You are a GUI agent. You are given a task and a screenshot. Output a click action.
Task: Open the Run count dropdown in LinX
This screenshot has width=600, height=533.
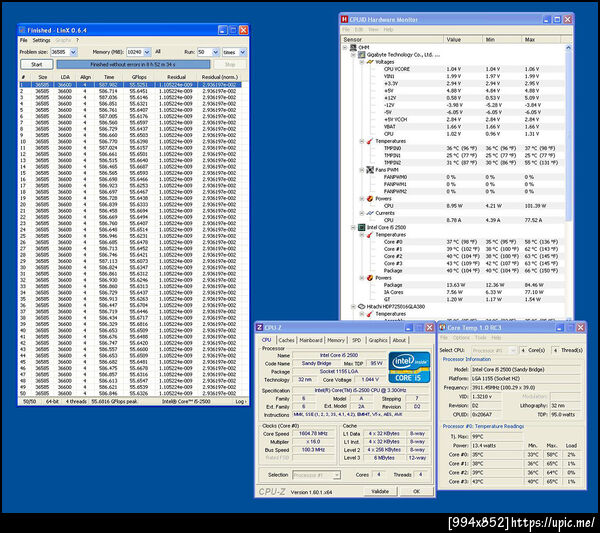[216, 52]
